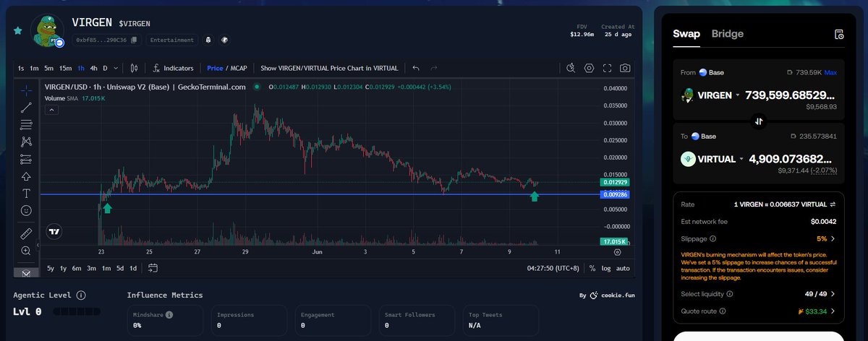Screen dimensions: 868x341
Task: Show info for Slippage setting
Action: coord(713,238)
